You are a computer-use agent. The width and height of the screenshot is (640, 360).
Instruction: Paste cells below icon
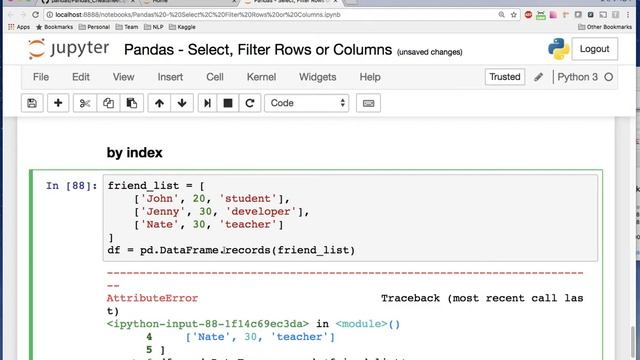(131, 103)
